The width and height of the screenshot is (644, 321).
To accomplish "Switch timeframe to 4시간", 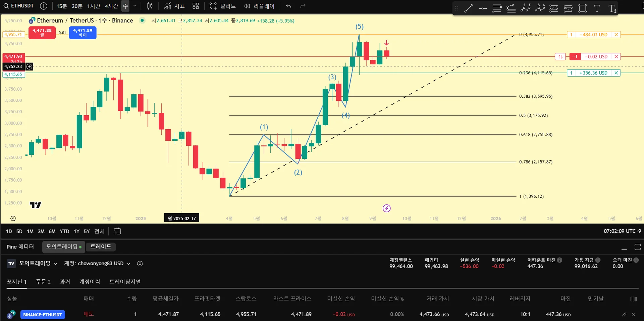I will coord(111,6).
